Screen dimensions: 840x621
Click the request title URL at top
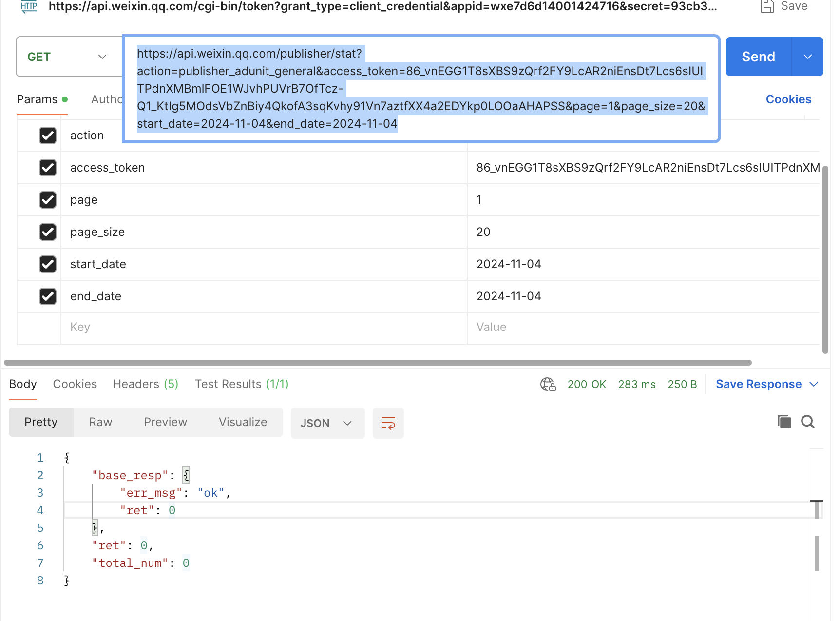(x=383, y=6)
